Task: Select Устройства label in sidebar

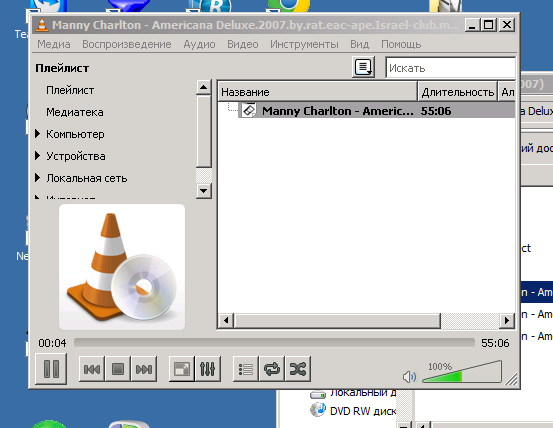Action: point(76,156)
